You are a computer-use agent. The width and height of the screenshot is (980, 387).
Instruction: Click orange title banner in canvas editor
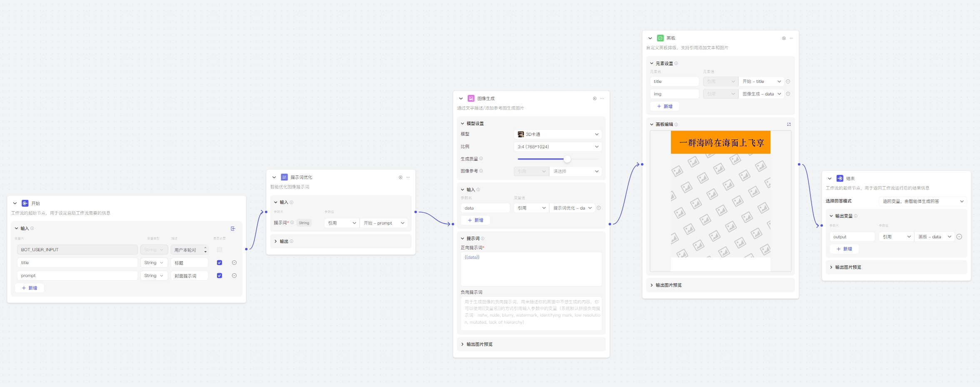coord(721,142)
